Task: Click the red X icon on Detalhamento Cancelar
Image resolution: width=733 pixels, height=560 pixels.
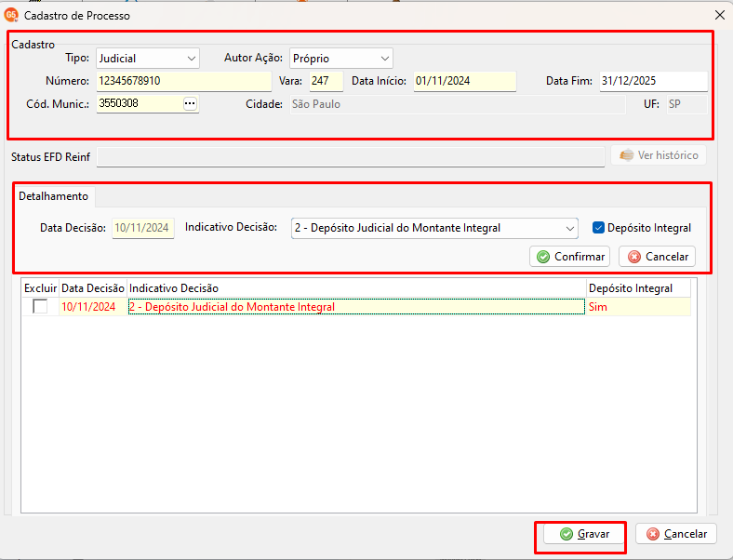Action: coord(633,257)
